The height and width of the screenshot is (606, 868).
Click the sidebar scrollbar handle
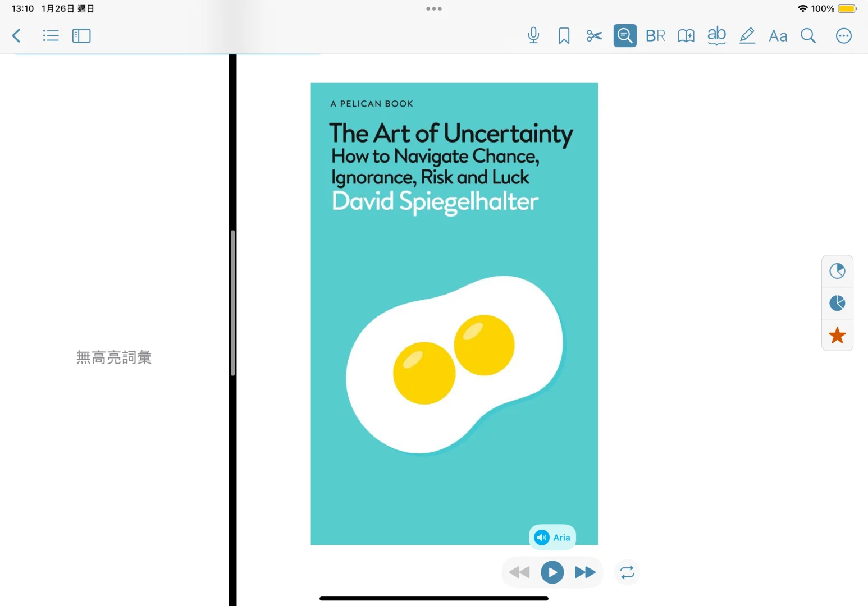tap(232, 302)
